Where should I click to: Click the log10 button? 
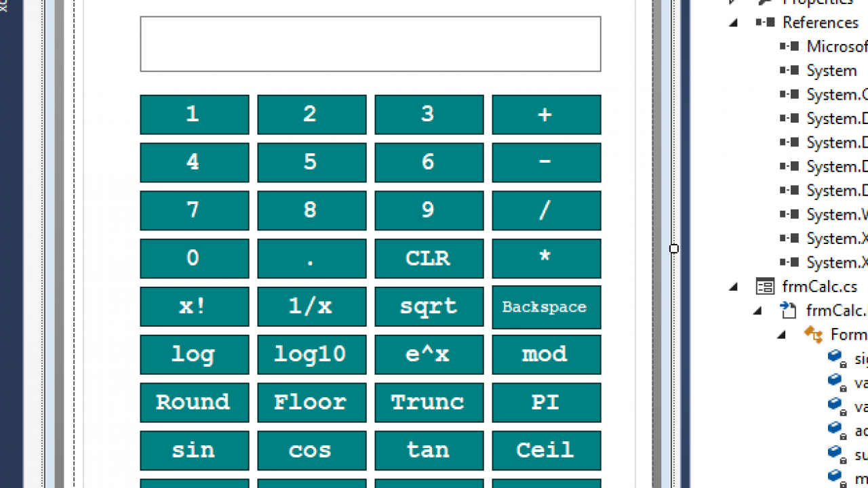coord(312,355)
